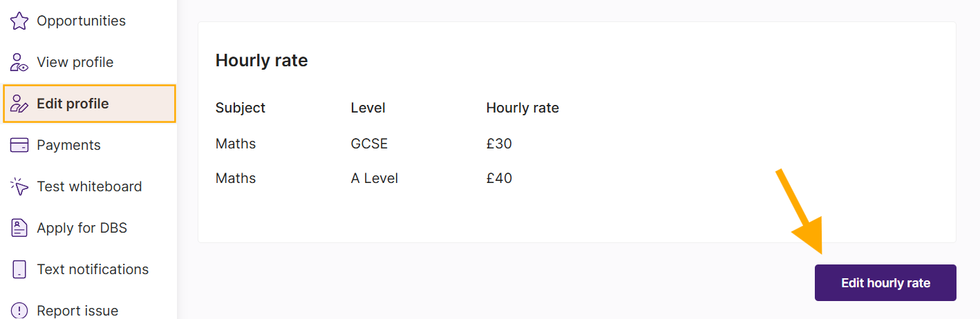Click the Apply for DBS document icon
This screenshot has height=319, width=980.
click(x=19, y=228)
